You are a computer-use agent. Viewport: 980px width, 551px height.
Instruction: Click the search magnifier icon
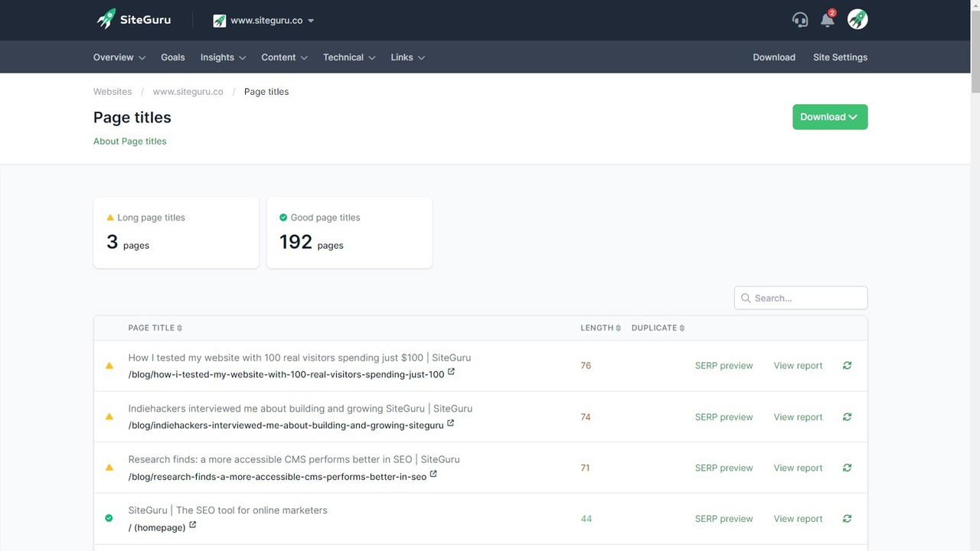[x=746, y=298]
